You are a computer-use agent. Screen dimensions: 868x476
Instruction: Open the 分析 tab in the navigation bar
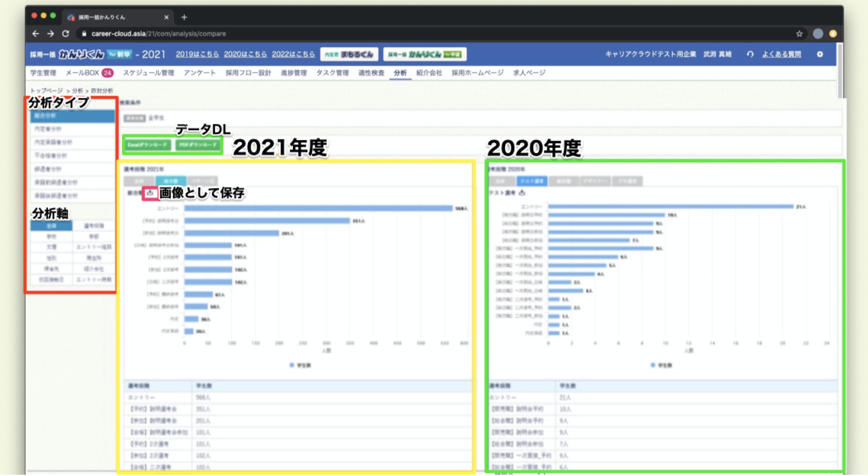coord(400,73)
